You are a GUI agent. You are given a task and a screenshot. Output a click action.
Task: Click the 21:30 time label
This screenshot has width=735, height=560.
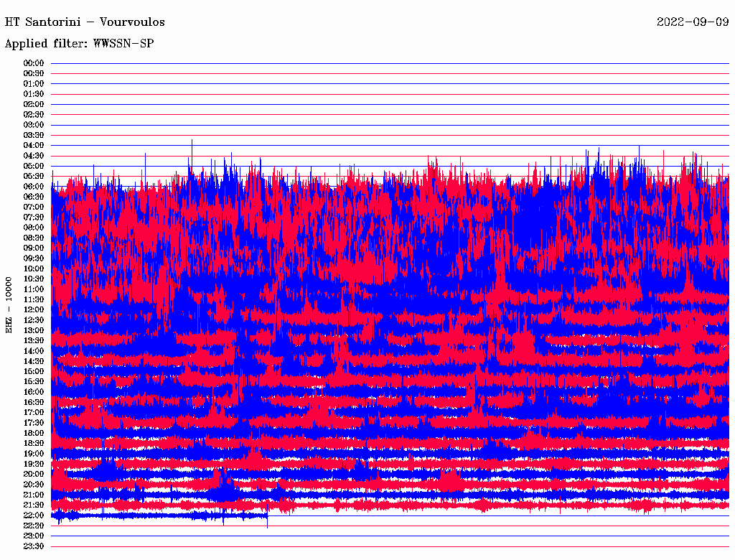[x=34, y=505]
